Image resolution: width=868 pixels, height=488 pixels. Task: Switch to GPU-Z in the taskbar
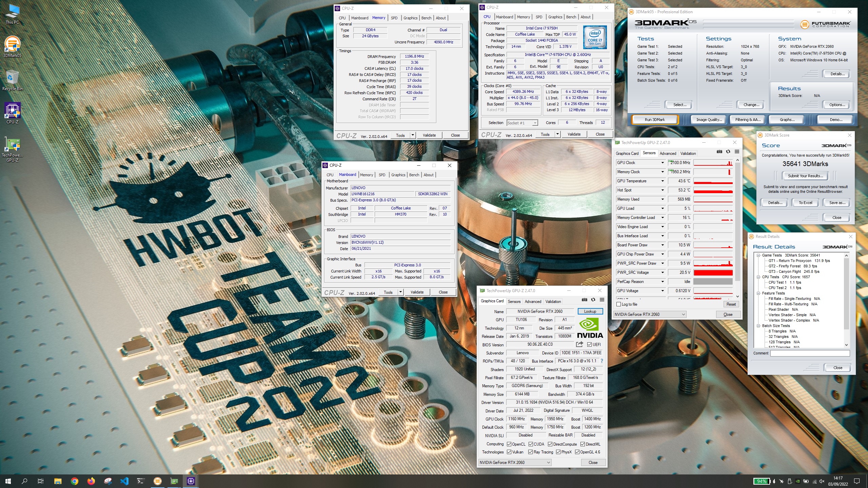(x=174, y=481)
